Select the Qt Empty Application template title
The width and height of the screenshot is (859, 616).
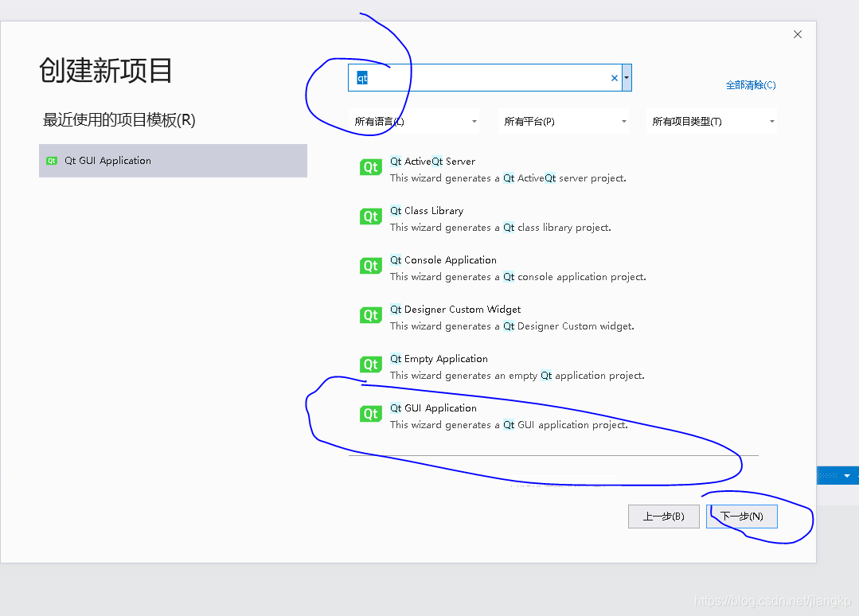(439, 359)
